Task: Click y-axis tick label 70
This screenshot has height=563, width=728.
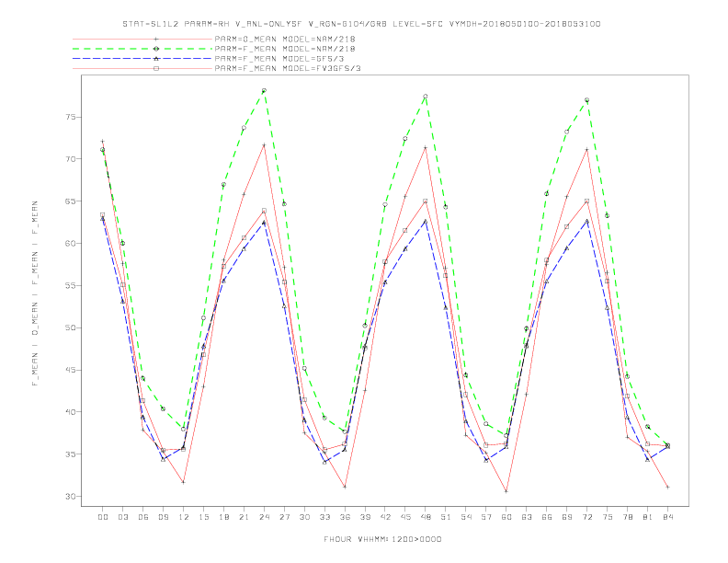Action: click(71, 159)
